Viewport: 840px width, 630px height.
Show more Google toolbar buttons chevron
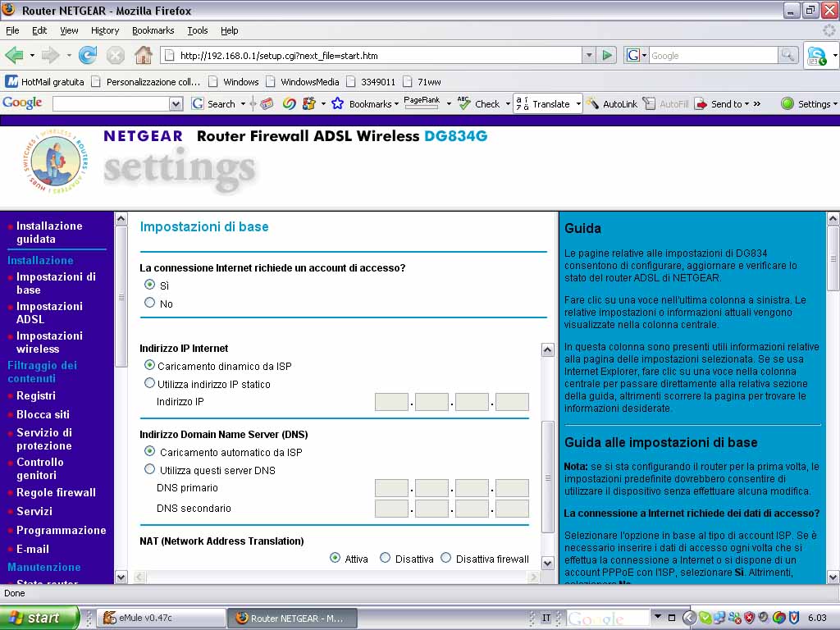(757, 104)
